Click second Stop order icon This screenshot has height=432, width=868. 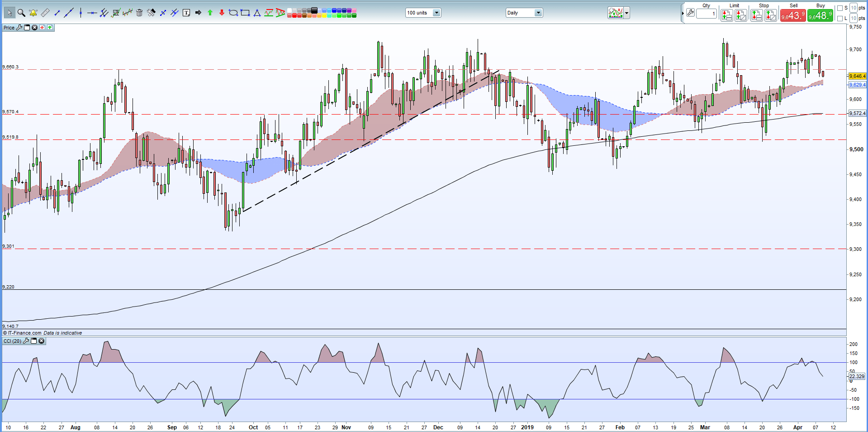pos(771,16)
